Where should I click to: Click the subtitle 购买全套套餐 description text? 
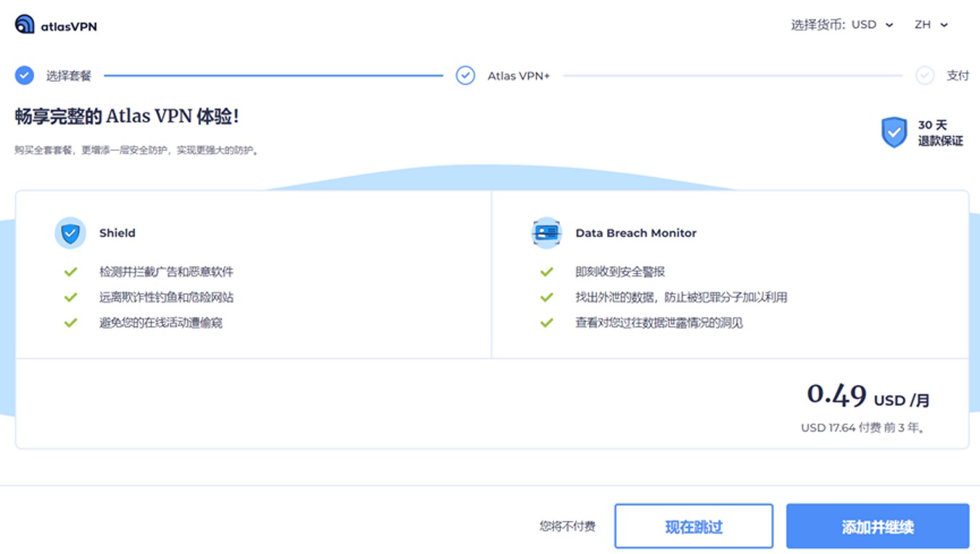tap(137, 151)
